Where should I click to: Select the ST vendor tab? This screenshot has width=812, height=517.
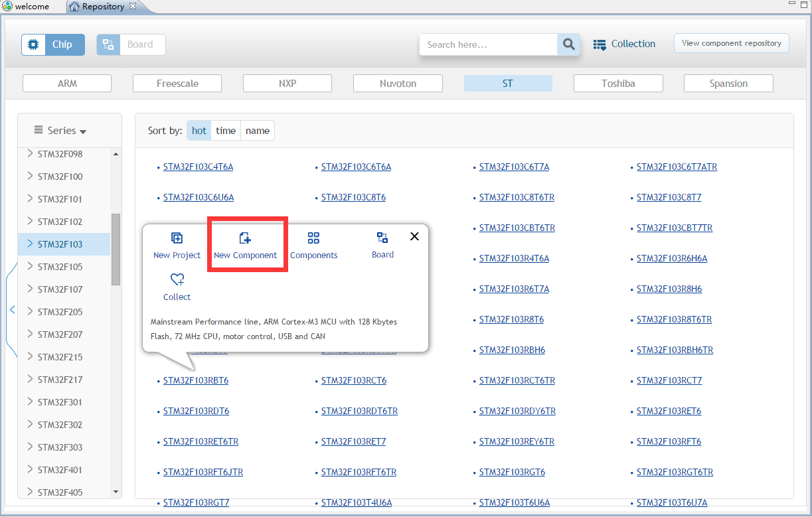508,84
